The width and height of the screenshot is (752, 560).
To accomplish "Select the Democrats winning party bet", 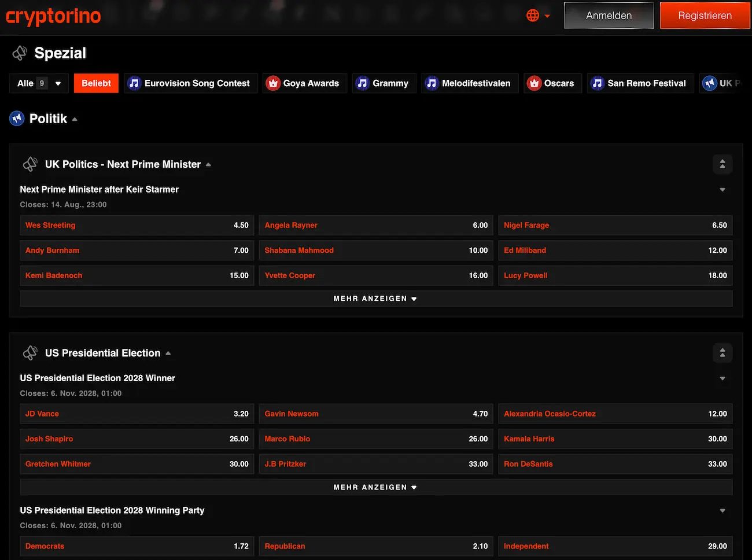I will click(137, 546).
